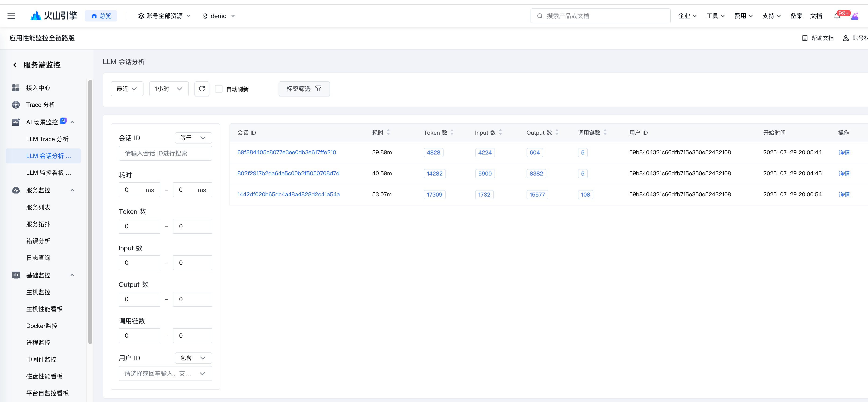Open the 费用 top menu
Screen dimensions: 868x402
(x=743, y=16)
